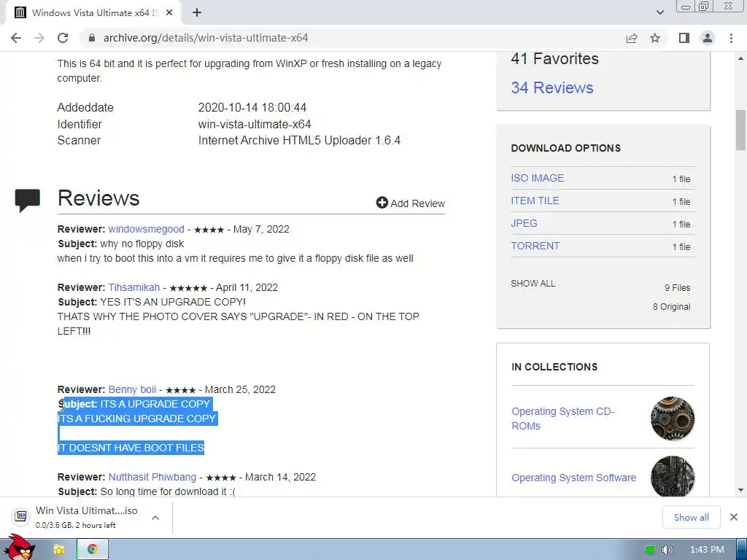Open the Angry Birds start button
The width and height of the screenshot is (747, 560).
(x=19, y=548)
